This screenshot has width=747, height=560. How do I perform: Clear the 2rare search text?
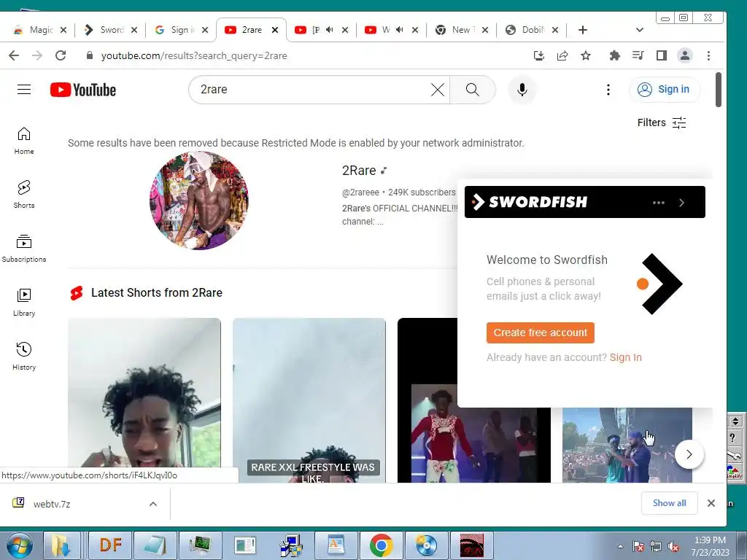(438, 90)
